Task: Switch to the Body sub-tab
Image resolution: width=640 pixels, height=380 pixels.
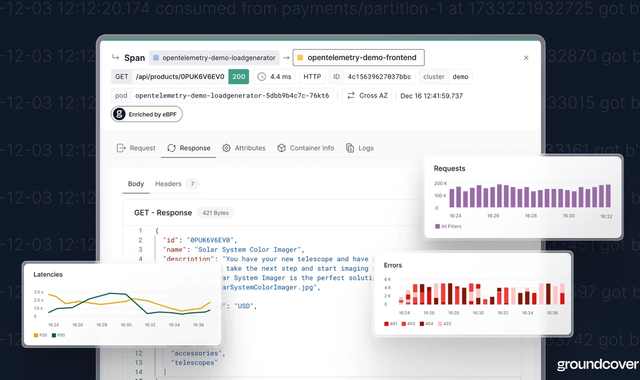Action: click(x=136, y=184)
